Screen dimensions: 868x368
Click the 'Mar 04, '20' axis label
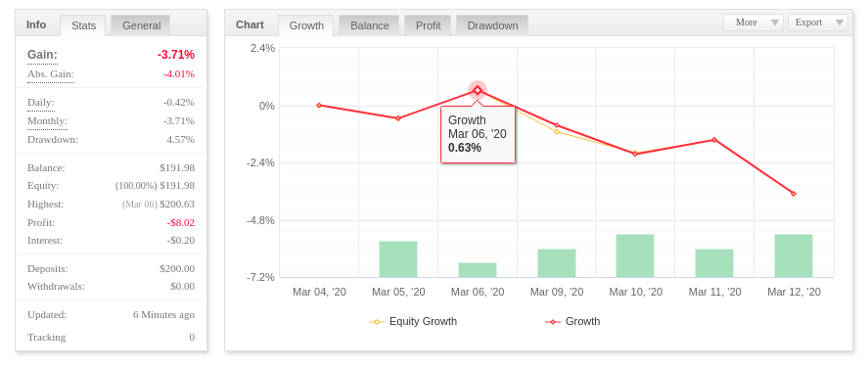[x=319, y=293]
